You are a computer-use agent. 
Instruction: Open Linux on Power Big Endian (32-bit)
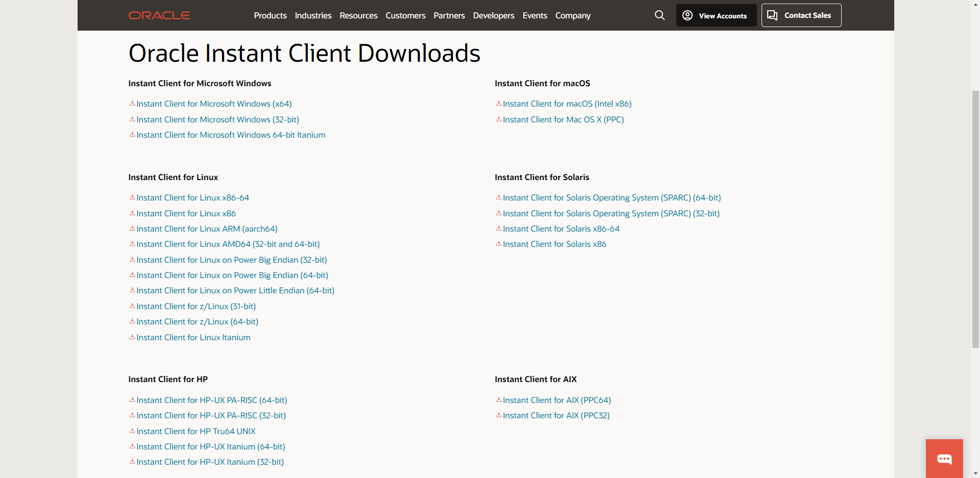tap(232, 260)
